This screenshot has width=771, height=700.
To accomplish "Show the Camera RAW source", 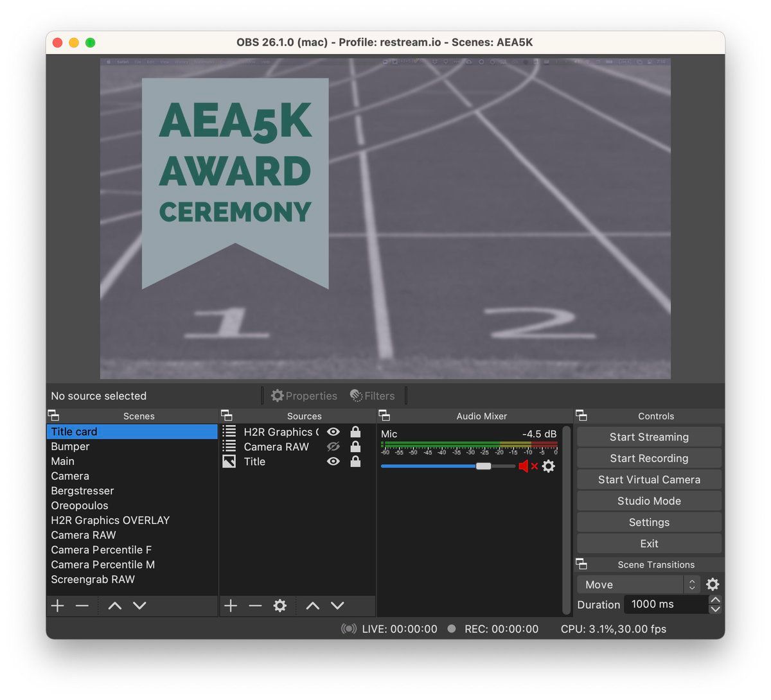I will 333,447.
